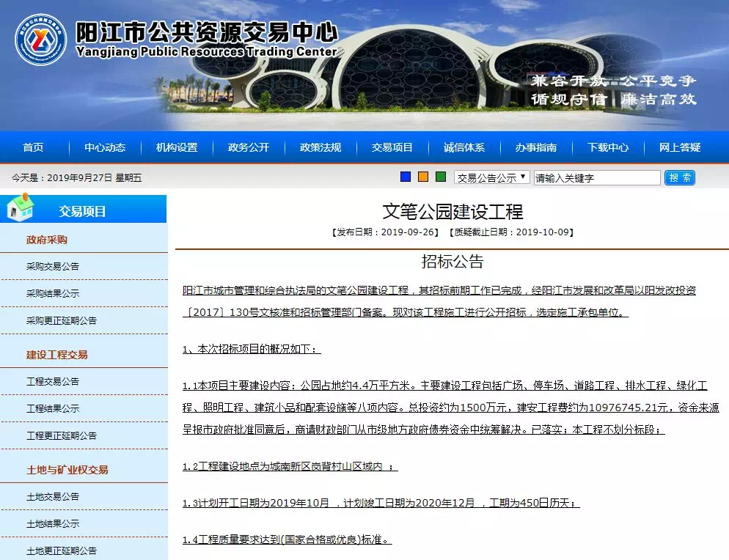Click the house icon beside 交易项目
This screenshot has width=729, height=560.
(x=21, y=209)
